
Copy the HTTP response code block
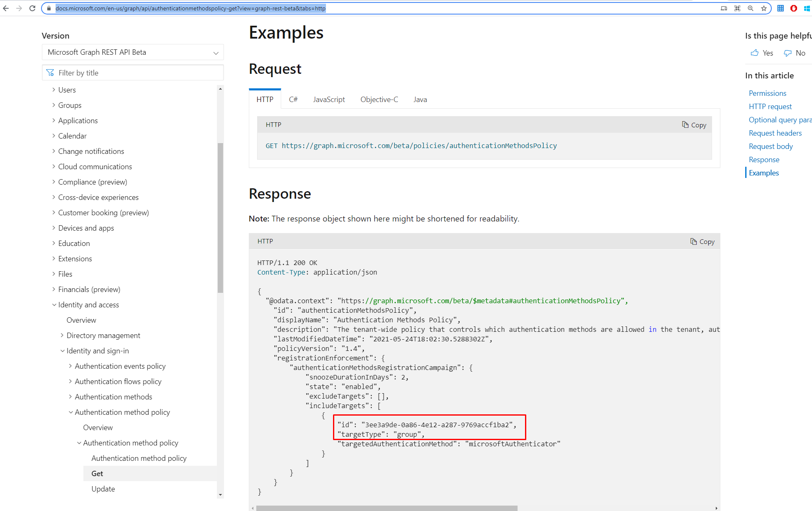pyautogui.click(x=703, y=241)
